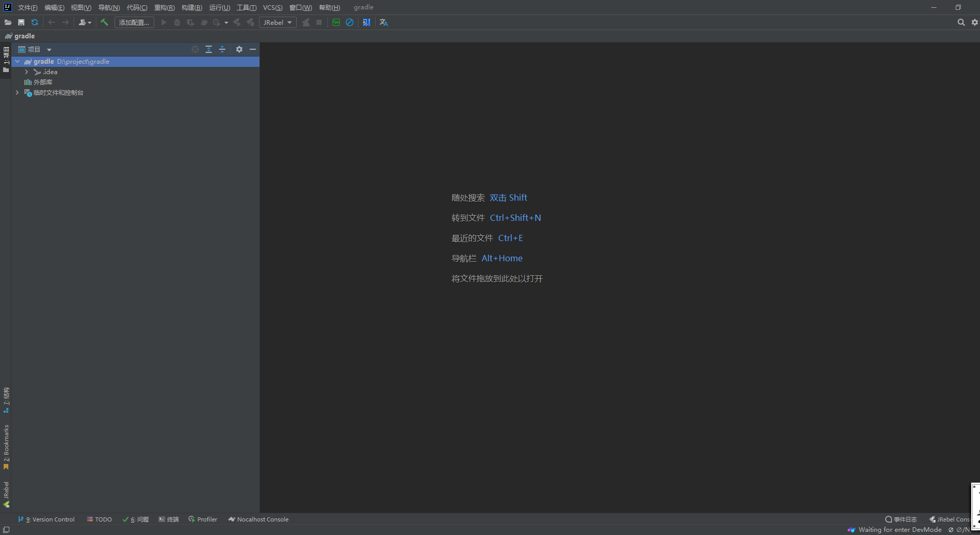Open the JRebel side tab on left strip
The image size is (980, 535).
[x=6, y=495]
